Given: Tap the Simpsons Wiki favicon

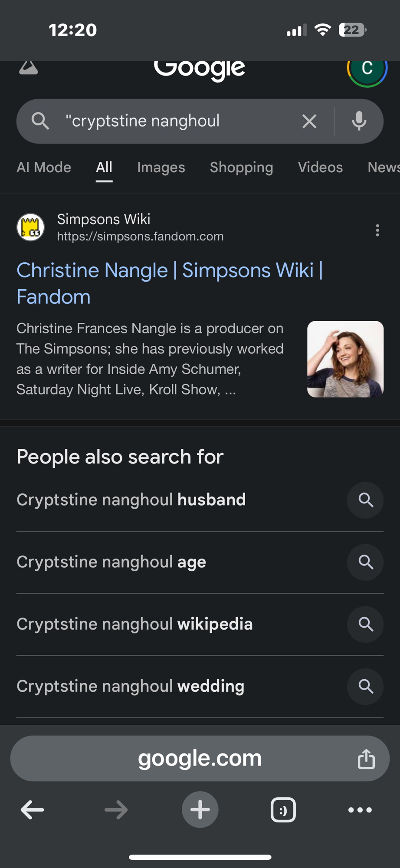Looking at the screenshot, I should (x=31, y=227).
